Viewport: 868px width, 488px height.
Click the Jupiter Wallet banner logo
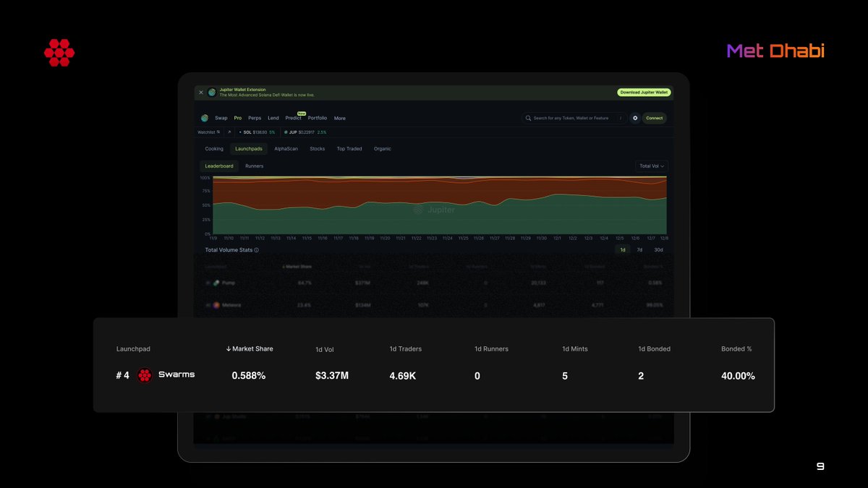click(x=212, y=93)
